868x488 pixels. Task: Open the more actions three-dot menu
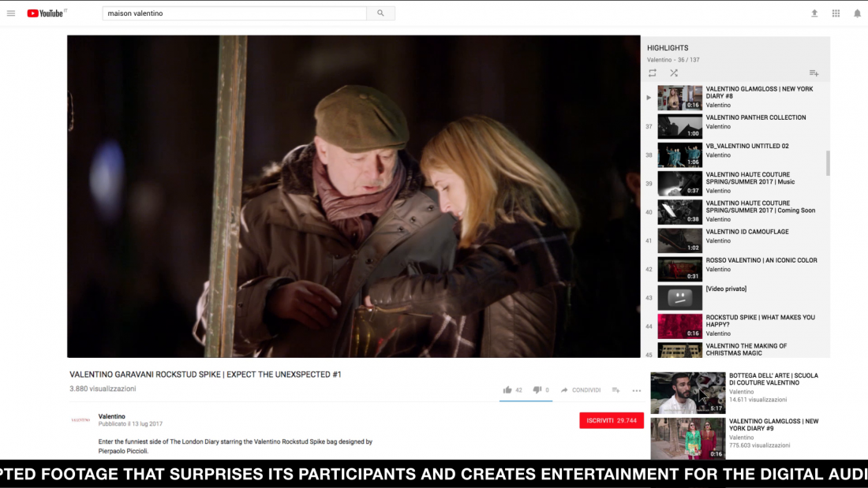637,390
